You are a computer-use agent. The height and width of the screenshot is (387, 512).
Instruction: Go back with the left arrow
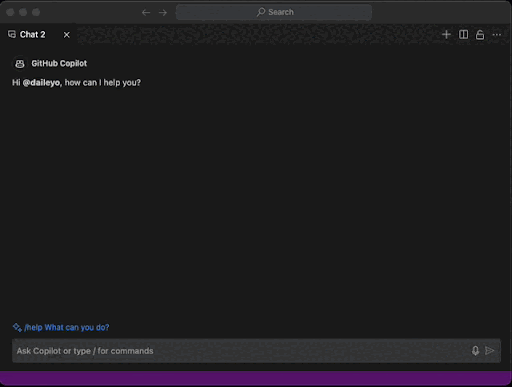tap(146, 13)
